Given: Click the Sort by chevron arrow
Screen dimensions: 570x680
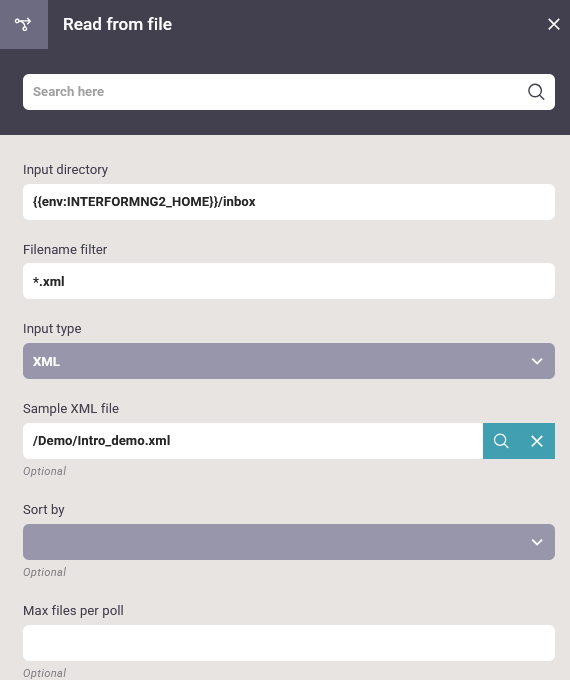Looking at the screenshot, I should 537,542.
